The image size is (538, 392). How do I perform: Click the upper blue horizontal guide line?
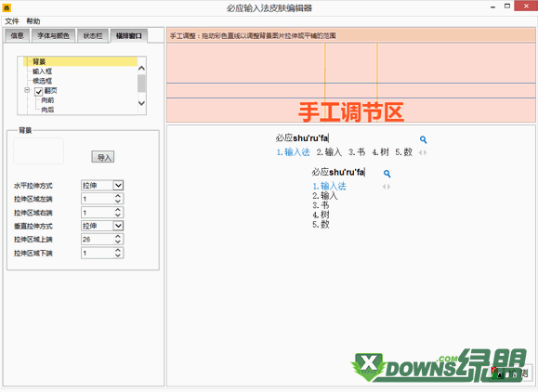[x=350, y=83]
